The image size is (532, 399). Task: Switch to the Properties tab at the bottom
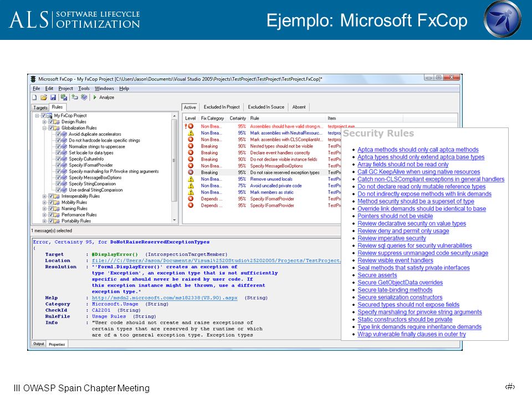pyautogui.click(x=57, y=344)
